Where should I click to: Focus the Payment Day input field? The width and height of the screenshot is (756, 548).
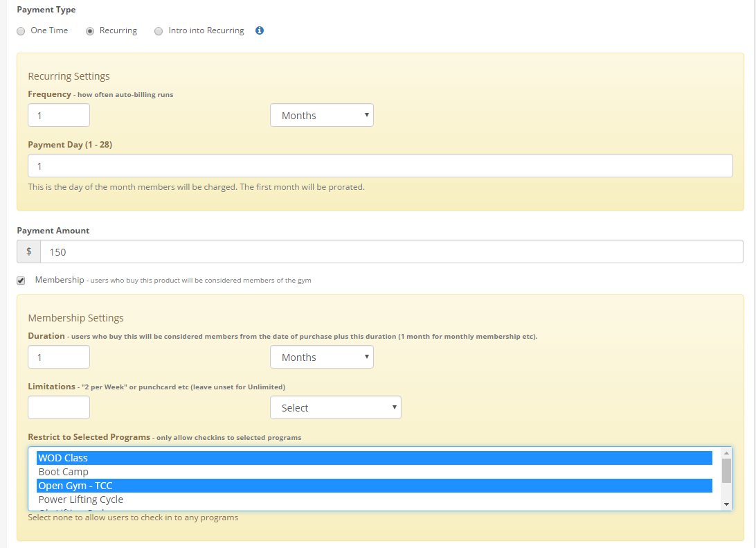(379, 166)
